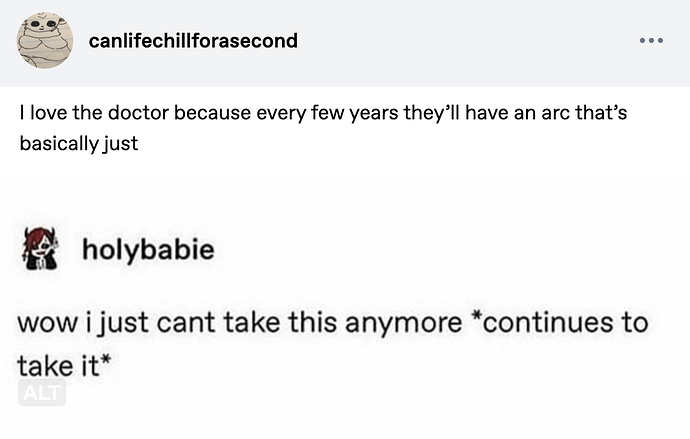Open the canlifechillforasecond blog link
This screenshot has width=690, height=439.
click(193, 41)
